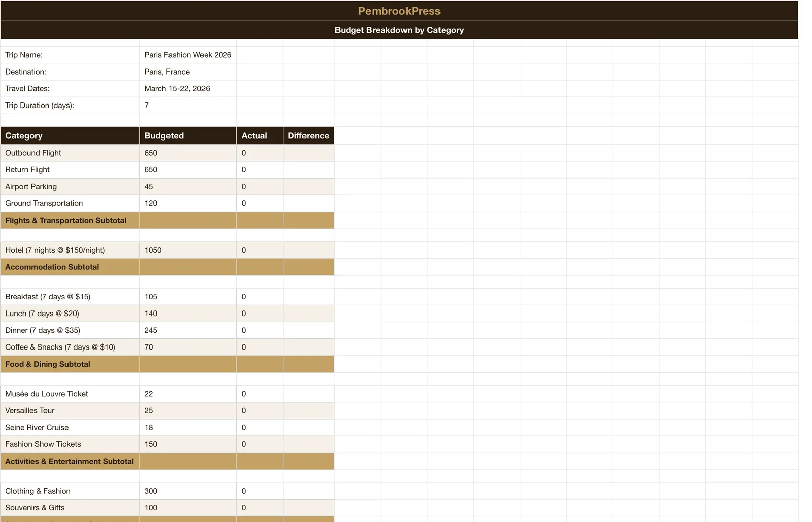The height and width of the screenshot is (522, 812).
Task: Click Versailles Tour budgeted value 25
Action: coord(188,410)
